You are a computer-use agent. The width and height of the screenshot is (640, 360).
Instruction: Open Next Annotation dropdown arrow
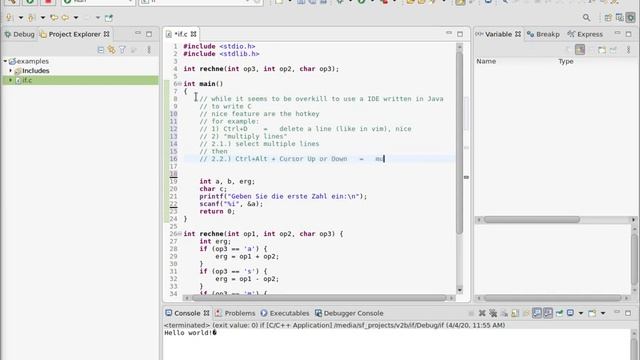21,18
